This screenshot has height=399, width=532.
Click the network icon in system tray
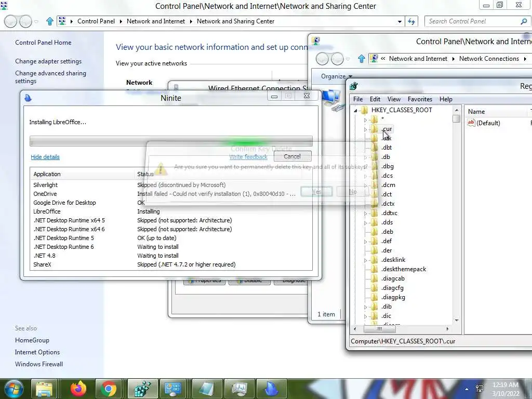[x=480, y=389]
